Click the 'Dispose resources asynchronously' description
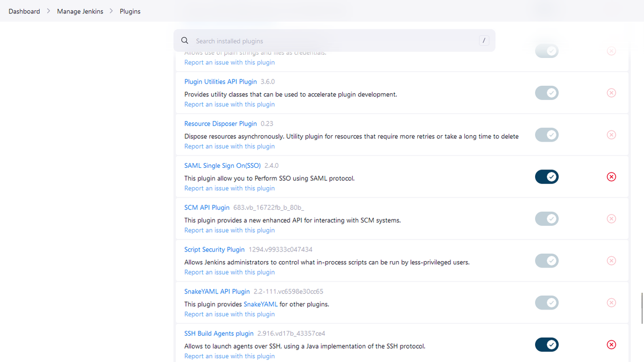The height and width of the screenshot is (362, 644). coord(351,136)
